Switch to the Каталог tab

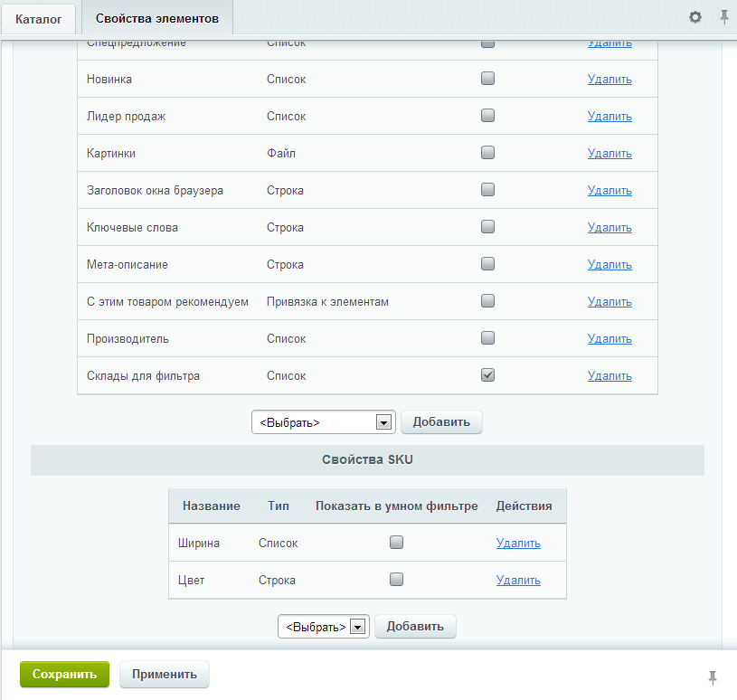click(x=39, y=18)
